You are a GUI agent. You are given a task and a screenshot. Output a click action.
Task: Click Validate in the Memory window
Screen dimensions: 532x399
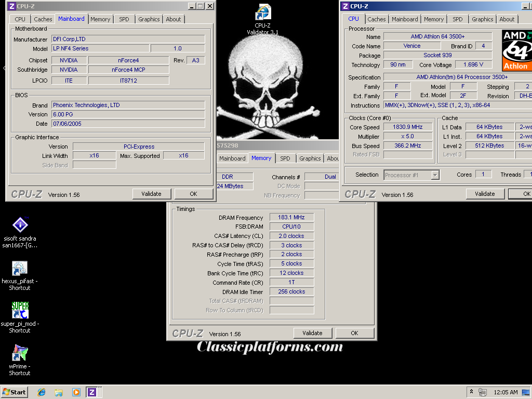[312, 333]
